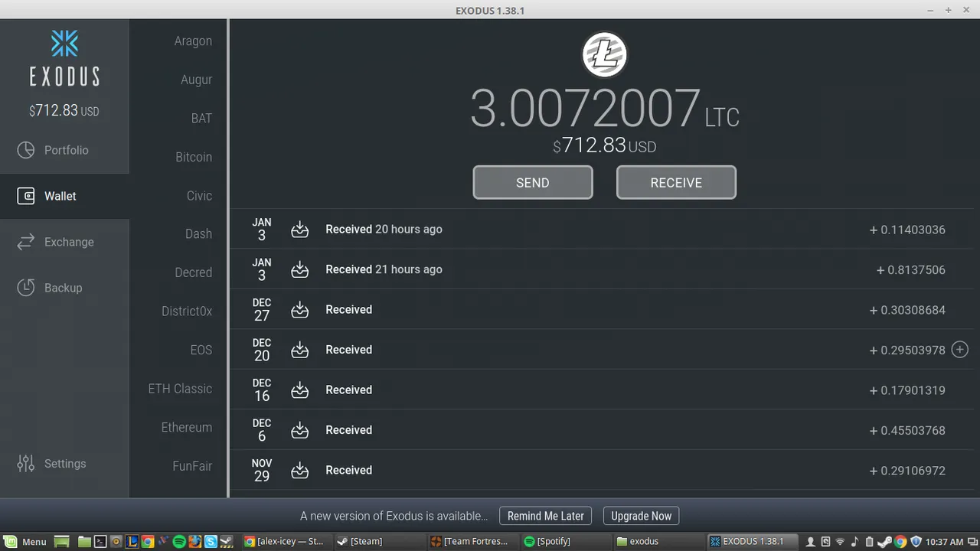Click the RECEIVE button

coord(676,182)
